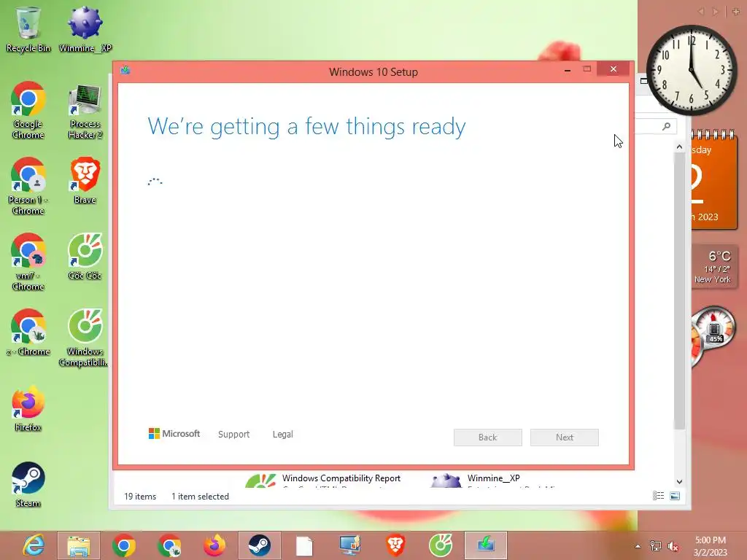The width and height of the screenshot is (747, 560).
Task: Open the network tray icon
Action: click(656, 546)
